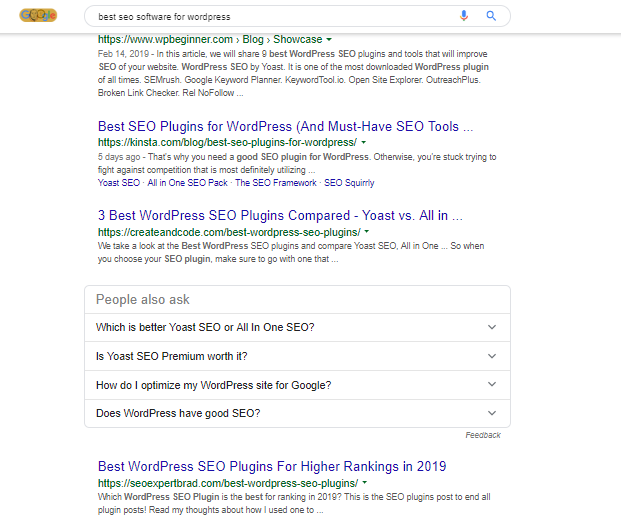627x521 pixels.
Task: Click The SEO Framework sitelink
Action: pyautogui.click(x=274, y=183)
